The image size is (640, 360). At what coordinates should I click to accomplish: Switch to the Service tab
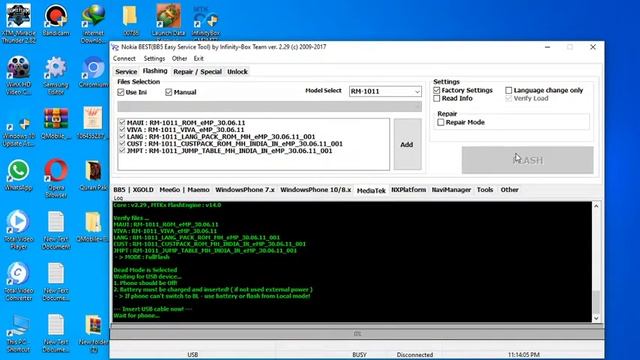pyautogui.click(x=126, y=72)
